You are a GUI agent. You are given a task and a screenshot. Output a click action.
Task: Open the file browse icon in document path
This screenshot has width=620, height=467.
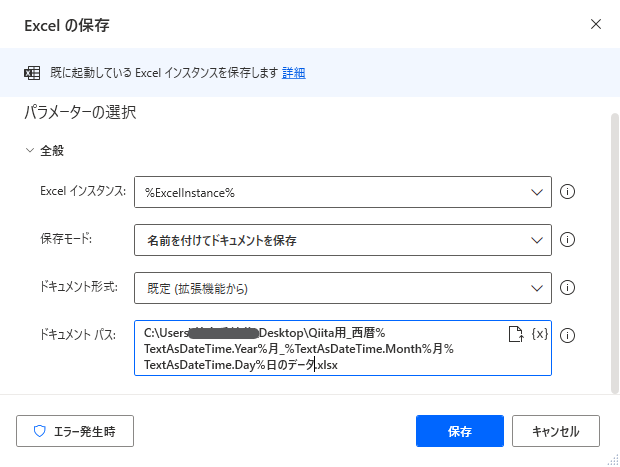coord(516,334)
